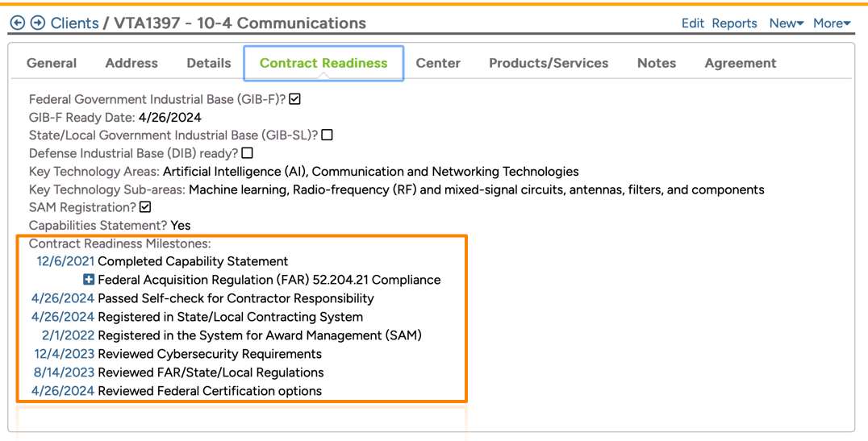
Task: Click the forward arrow navigation icon
Action: 37,23
